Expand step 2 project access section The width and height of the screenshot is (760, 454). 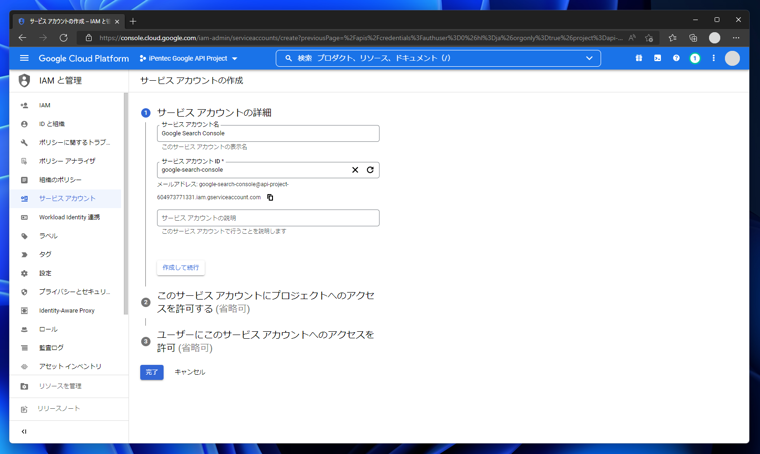pos(266,302)
